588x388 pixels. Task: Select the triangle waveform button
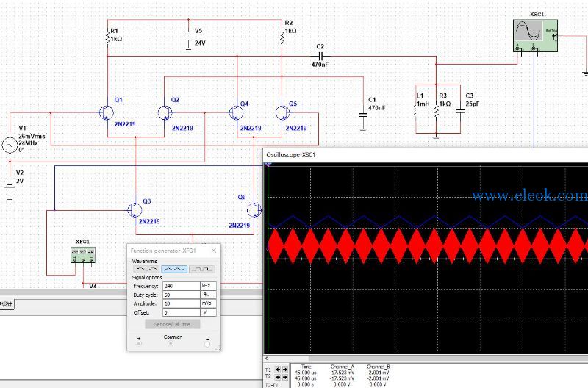[x=174, y=269]
